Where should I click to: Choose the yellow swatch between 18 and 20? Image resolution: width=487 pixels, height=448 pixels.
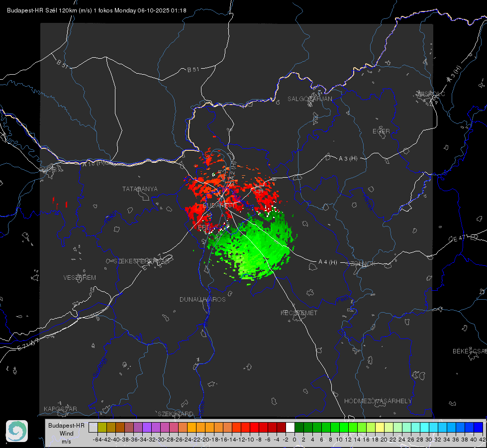(x=380, y=427)
